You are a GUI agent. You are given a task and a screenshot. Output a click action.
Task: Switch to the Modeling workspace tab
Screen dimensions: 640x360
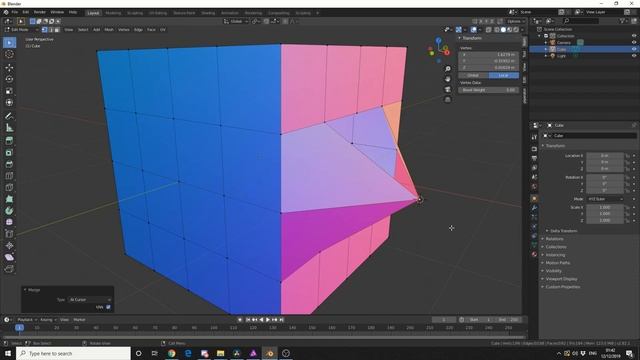coord(113,13)
